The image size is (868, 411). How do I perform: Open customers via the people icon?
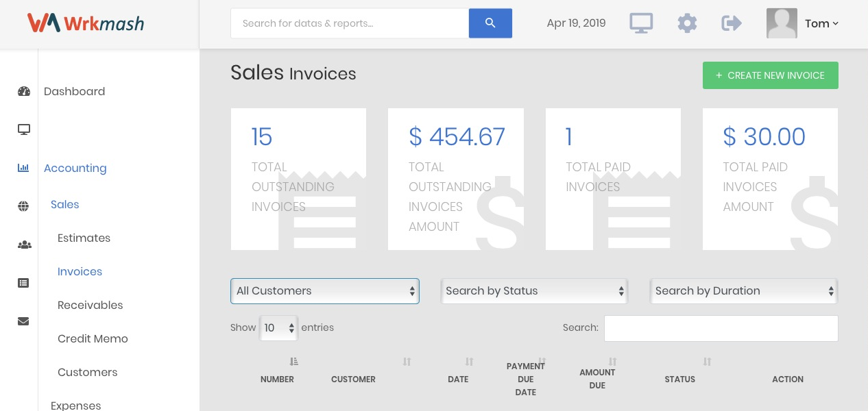[25, 245]
